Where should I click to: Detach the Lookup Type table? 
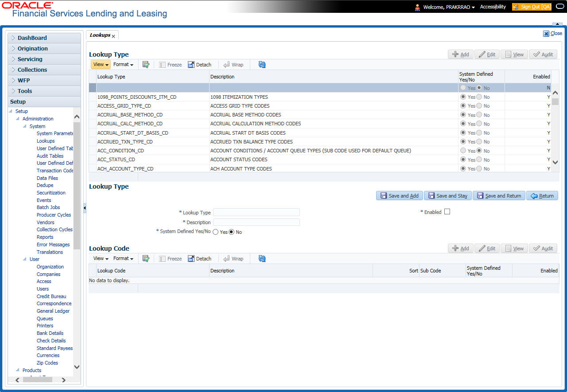tap(199, 65)
